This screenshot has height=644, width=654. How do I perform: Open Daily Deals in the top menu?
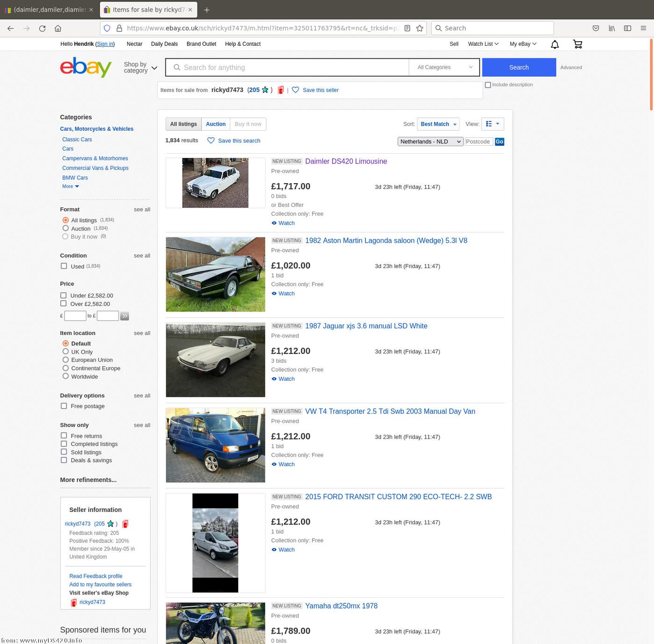coord(164,44)
